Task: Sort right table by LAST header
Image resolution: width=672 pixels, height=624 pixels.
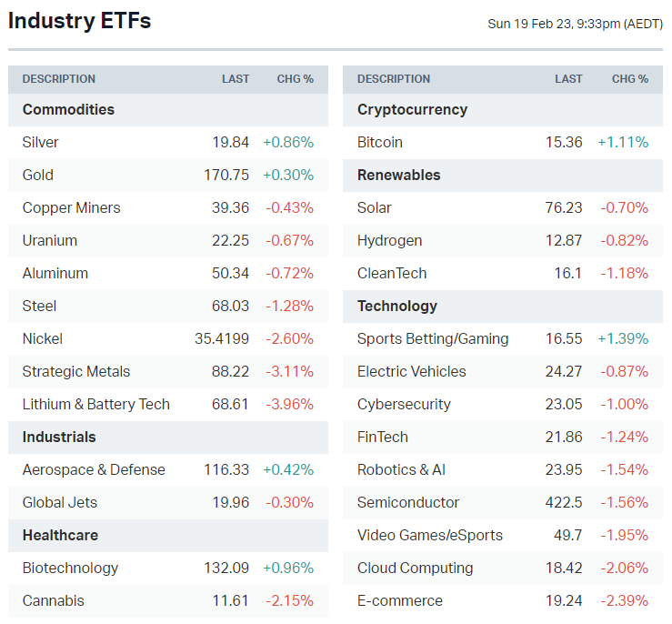Action: coord(568,79)
